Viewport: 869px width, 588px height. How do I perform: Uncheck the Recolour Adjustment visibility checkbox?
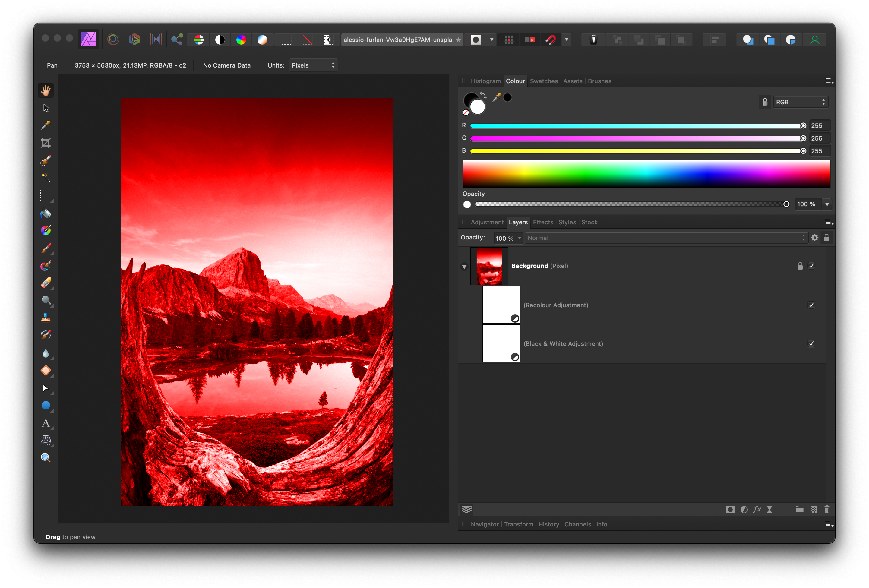811,305
